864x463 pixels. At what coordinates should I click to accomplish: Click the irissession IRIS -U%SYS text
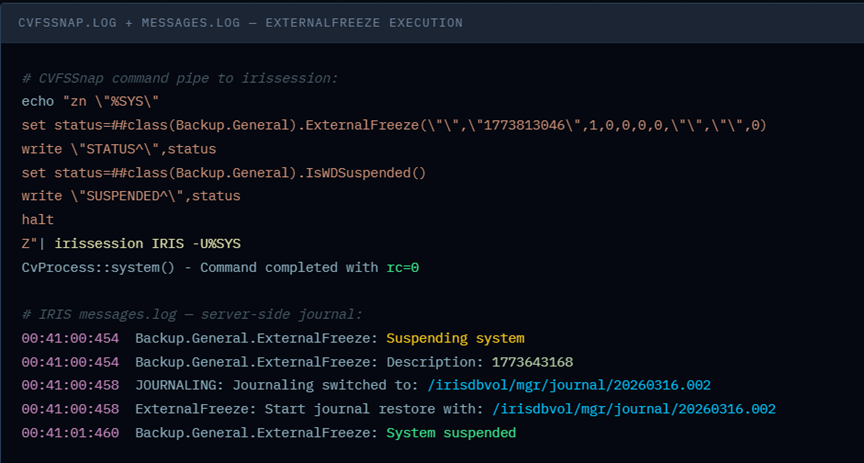coord(147,243)
